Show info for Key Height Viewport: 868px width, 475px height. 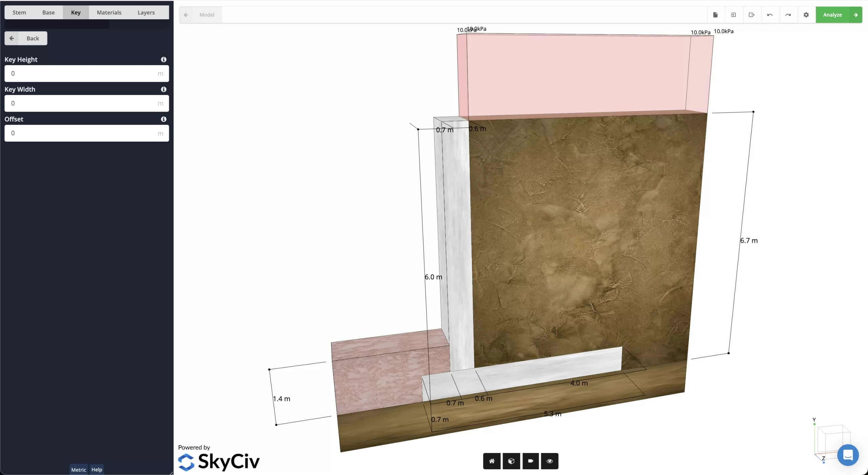(x=164, y=60)
